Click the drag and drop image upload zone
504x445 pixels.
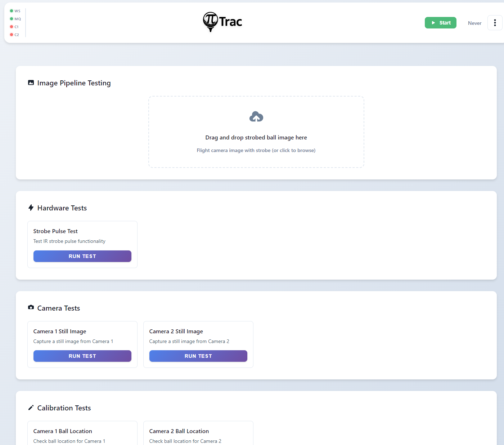point(256,132)
